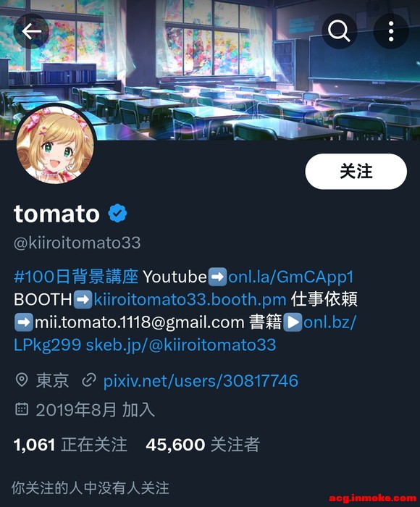
Task: Tap the back arrow icon
Action: click(x=31, y=31)
